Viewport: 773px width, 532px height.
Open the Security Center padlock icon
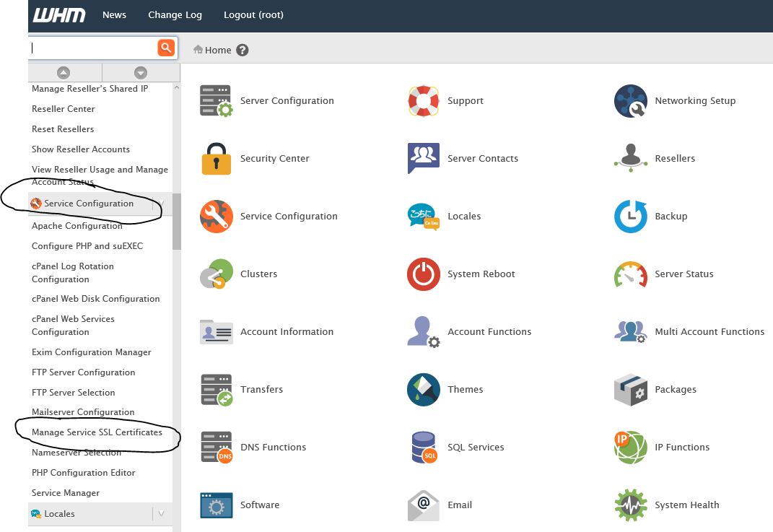click(216, 159)
